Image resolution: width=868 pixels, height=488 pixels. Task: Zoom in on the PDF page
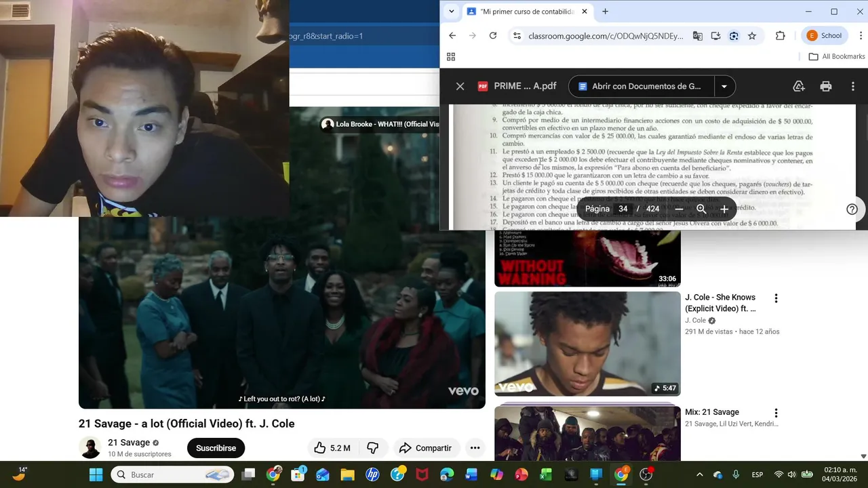coord(724,209)
